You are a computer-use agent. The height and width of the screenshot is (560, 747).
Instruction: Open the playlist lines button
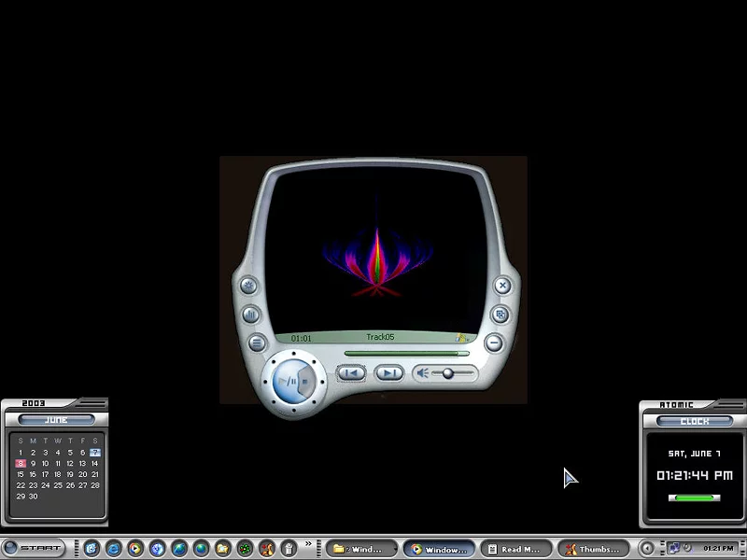(257, 343)
